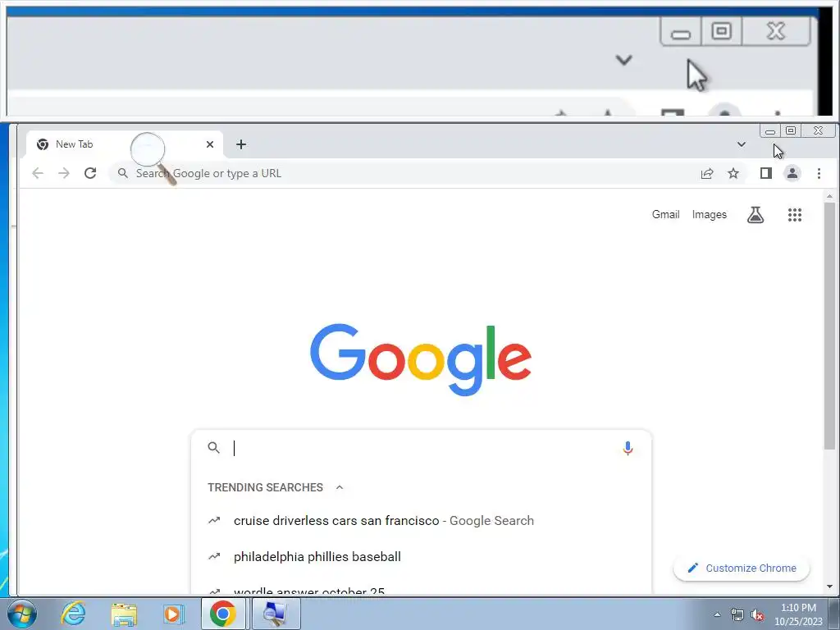Select the New Tab tab
Viewport: 840px width, 630px height.
tap(125, 144)
